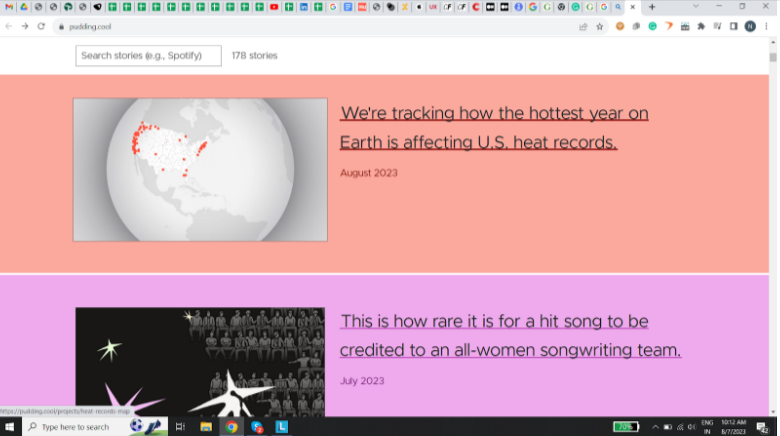Focus the Search stories field

coord(148,56)
